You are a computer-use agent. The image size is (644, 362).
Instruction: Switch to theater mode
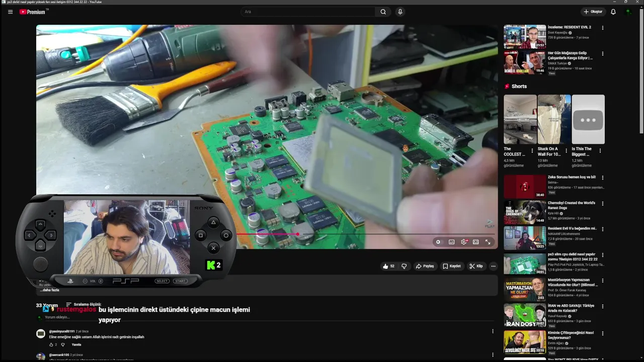475,242
